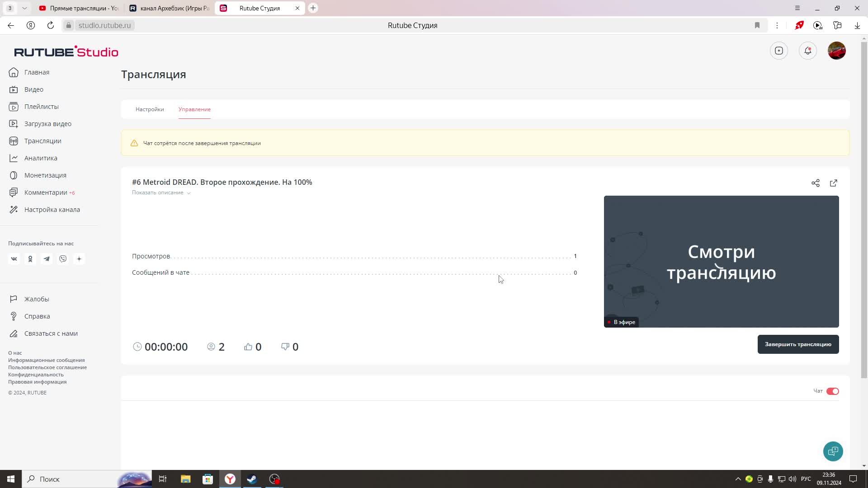Click Завершить трансляцию button
Viewport: 868px width, 488px height.
click(x=797, y=344)
